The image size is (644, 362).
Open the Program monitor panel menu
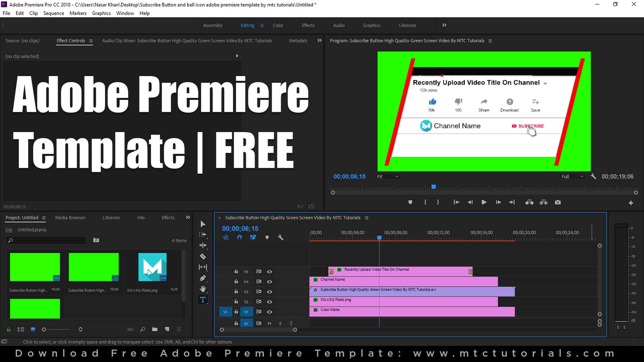[490, 41]
